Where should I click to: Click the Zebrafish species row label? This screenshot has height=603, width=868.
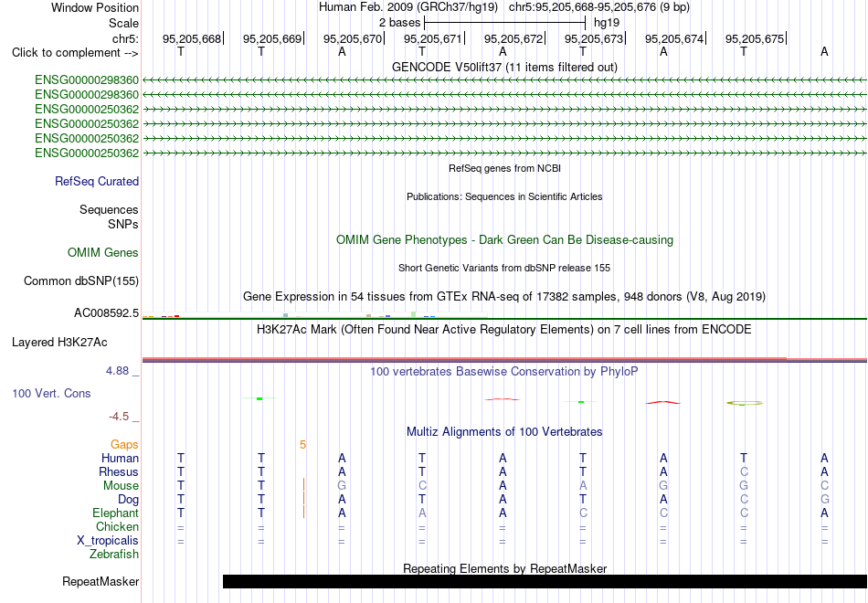[x=114, y=554]
